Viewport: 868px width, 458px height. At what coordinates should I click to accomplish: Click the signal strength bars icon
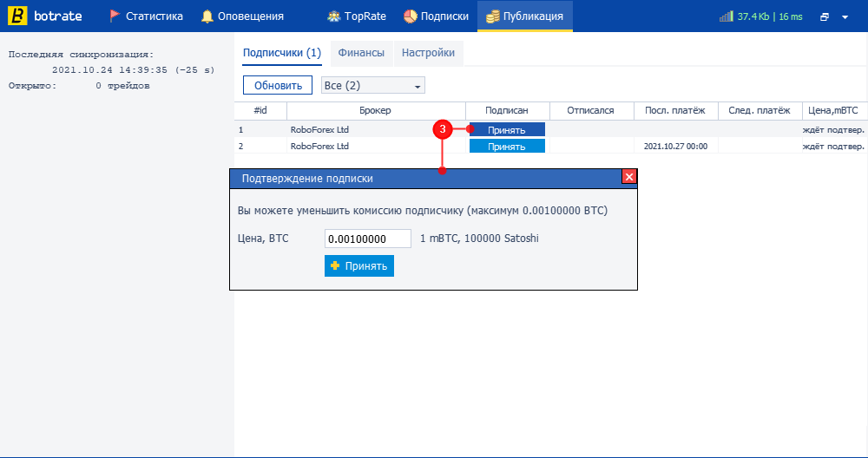[727, 16]
